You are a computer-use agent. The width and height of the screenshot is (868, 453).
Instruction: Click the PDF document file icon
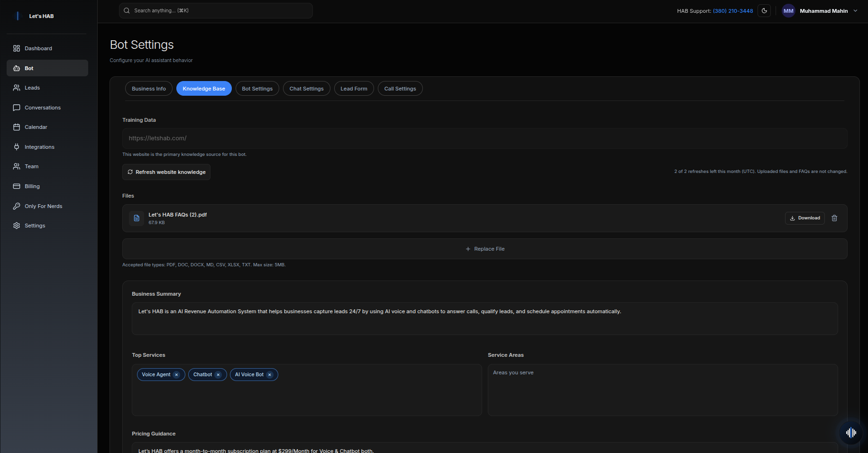click(137, 218)
